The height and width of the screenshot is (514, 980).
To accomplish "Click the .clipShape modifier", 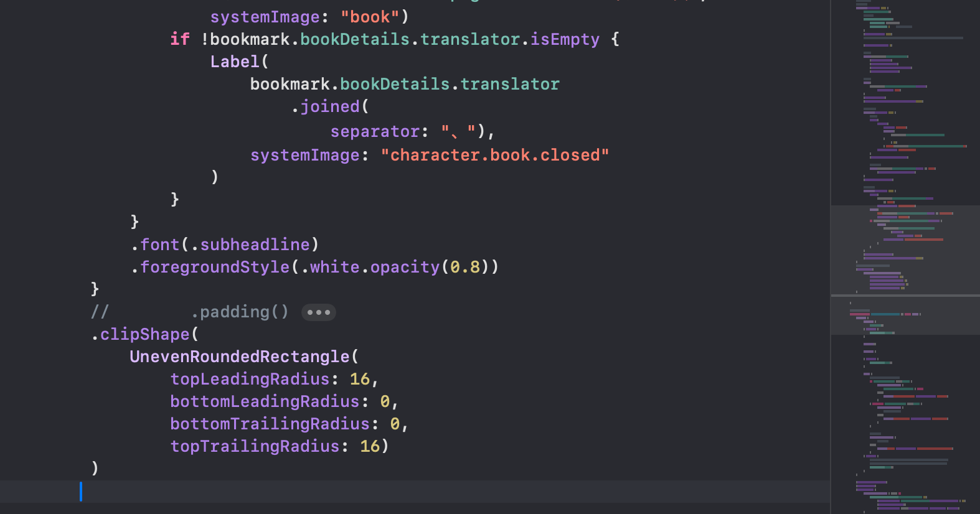I will (x=144, y=334).
